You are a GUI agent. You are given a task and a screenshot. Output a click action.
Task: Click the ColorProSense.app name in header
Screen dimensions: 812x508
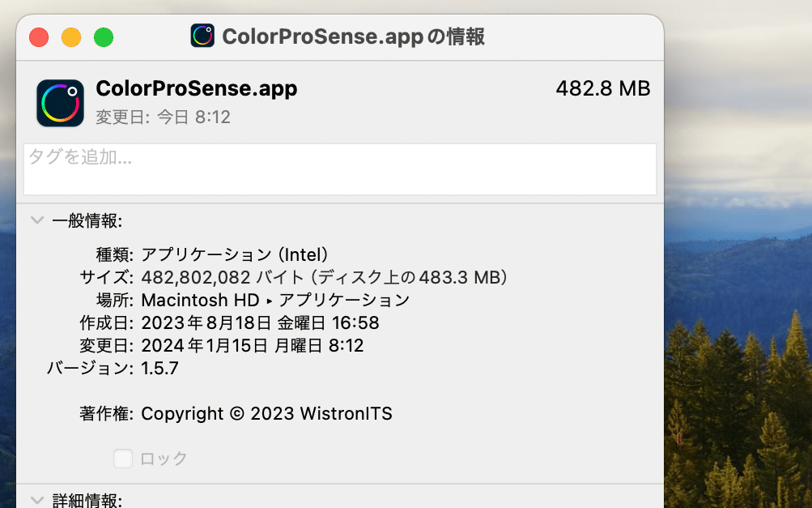pyautogui.click(x=196, y=89)
